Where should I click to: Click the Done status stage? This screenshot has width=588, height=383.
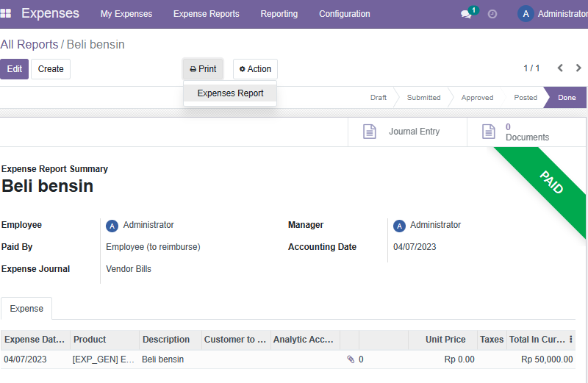point(567,98)
